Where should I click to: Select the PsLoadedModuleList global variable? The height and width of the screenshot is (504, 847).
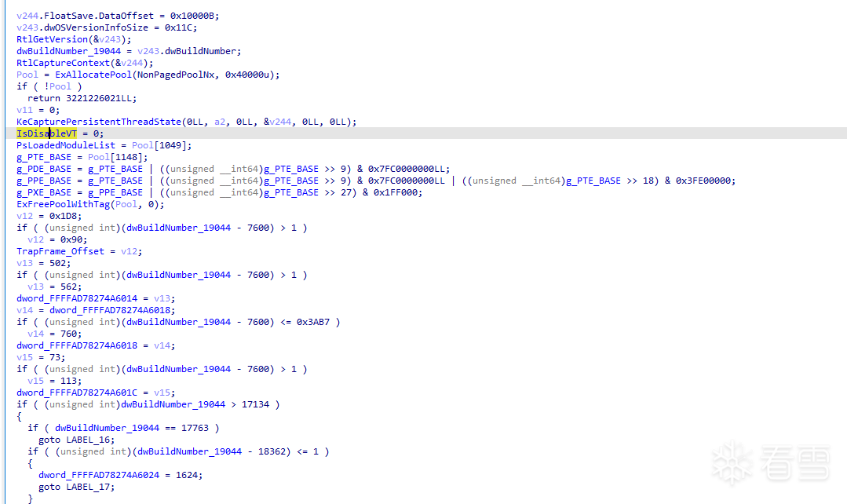click(x=66, y=145)
